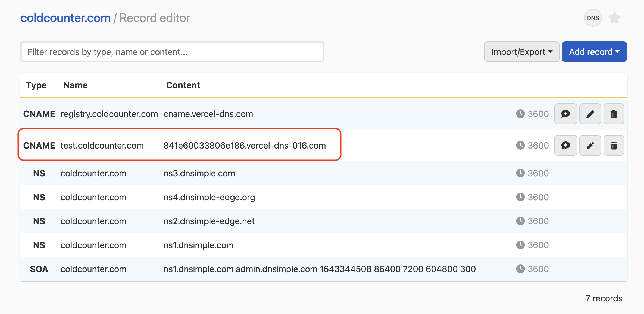Open the coldcounter.com domain link
644x314 pixels.
(x=65, y=18)
